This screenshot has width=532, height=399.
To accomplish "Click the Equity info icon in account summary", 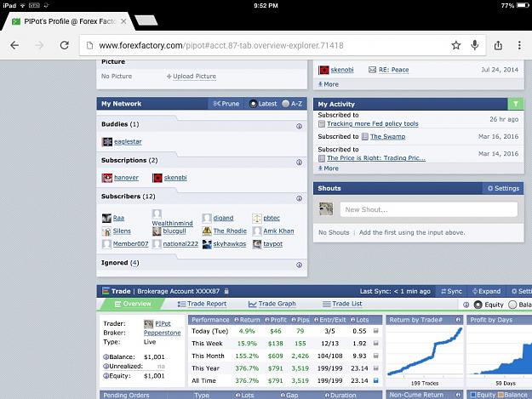I will pyautogui.click(x=106, y=376).
